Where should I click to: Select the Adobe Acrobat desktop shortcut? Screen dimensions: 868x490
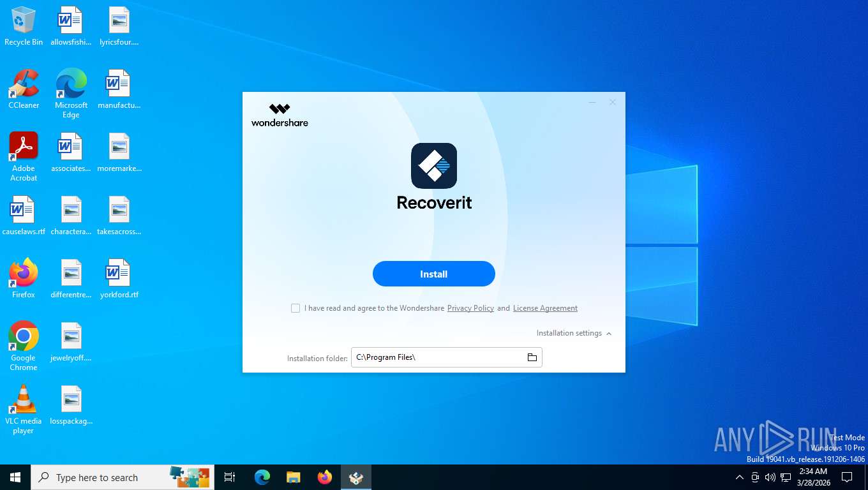[24, 157]
